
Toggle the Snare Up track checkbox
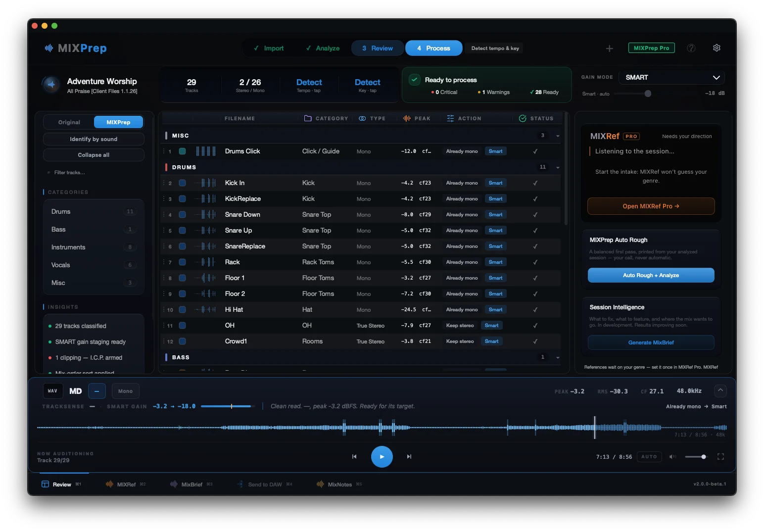[x=182, y=231]
